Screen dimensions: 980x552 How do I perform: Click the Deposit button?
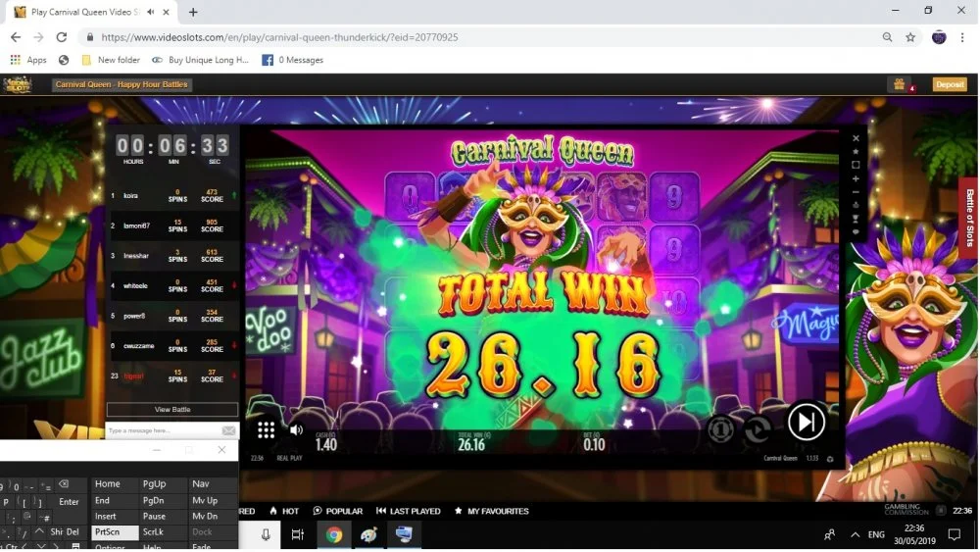[x=950, y=84]
